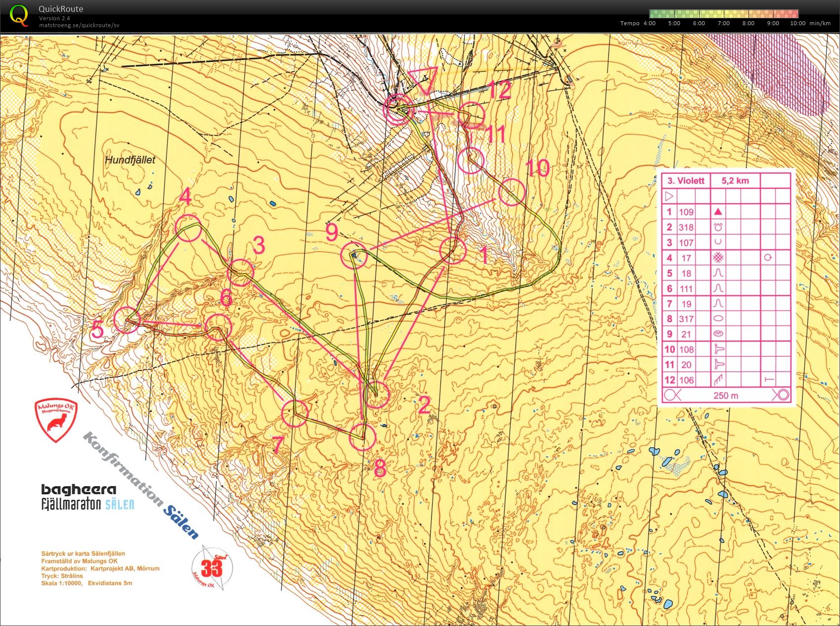The image size is (840, 626).
Task: Select control circle 6 on the map
Action: [x=218, y=328]
